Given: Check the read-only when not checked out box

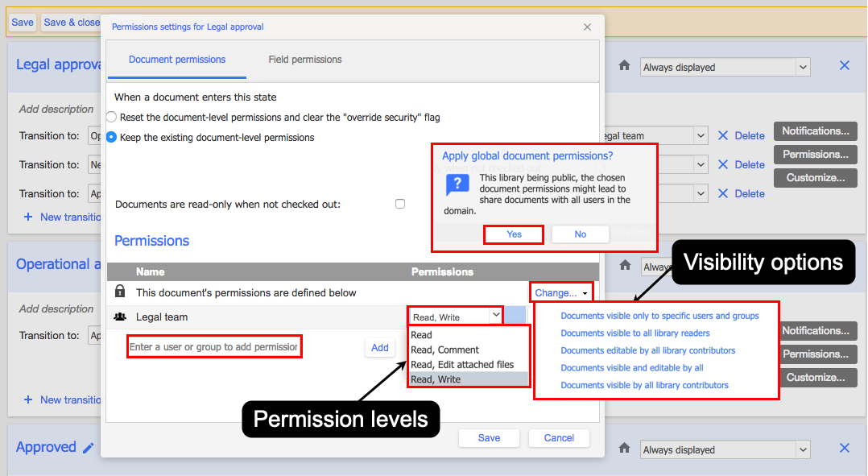Looking at the screenshot, I should coord(400,204).
